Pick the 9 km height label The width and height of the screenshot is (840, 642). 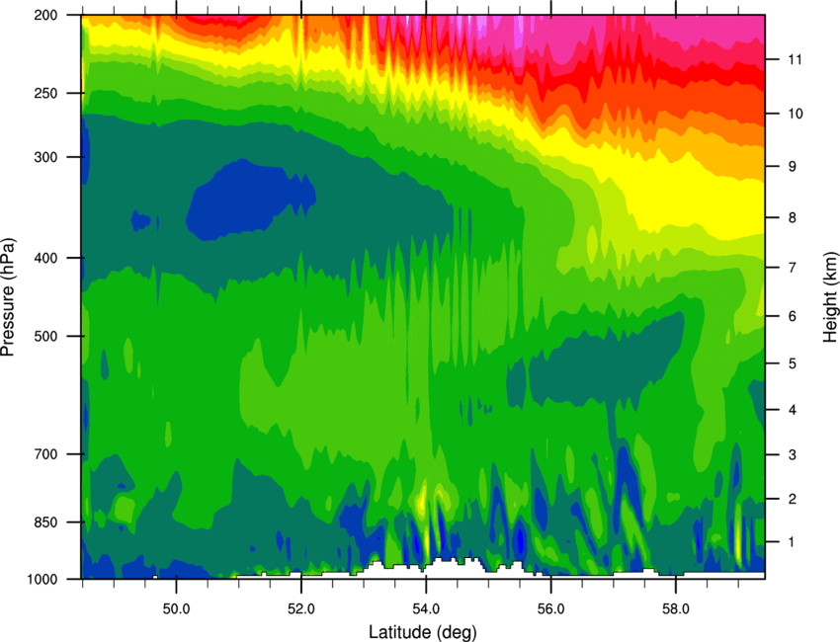[x=793, y=167]
